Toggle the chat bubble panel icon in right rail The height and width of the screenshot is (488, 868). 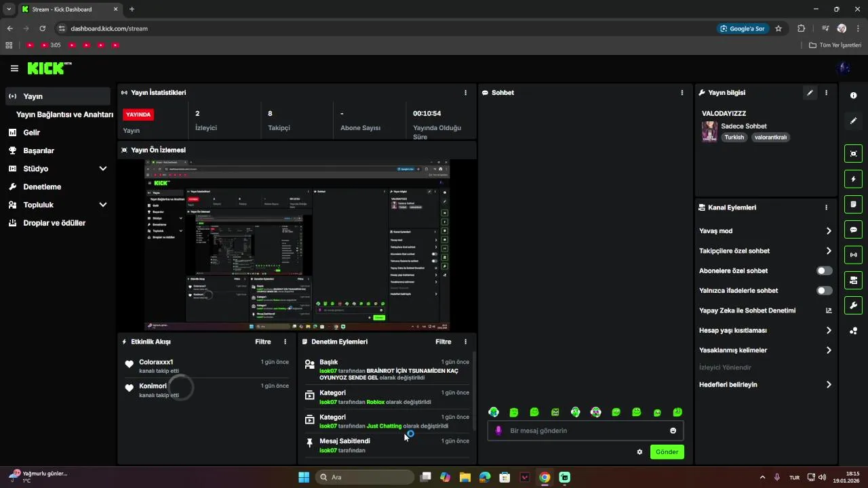pos(853,230)
